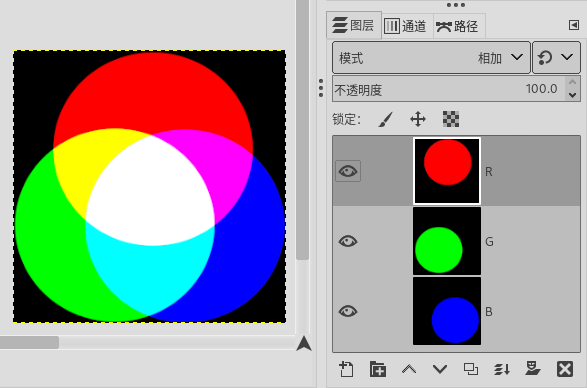The width and height of the screenshot is (587, 388).
Task: Toggle lock position and size icon
Action: pyautogui.click(x=418, y=119)
